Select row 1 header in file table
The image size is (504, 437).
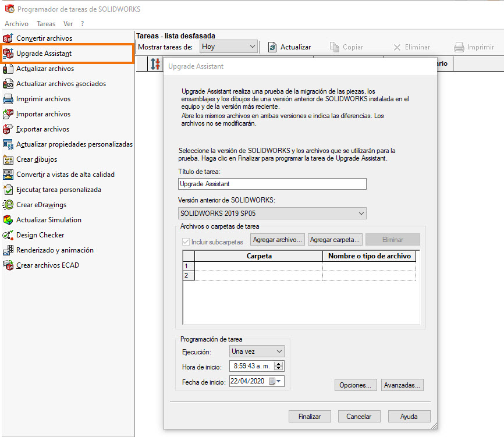[189, 266]
